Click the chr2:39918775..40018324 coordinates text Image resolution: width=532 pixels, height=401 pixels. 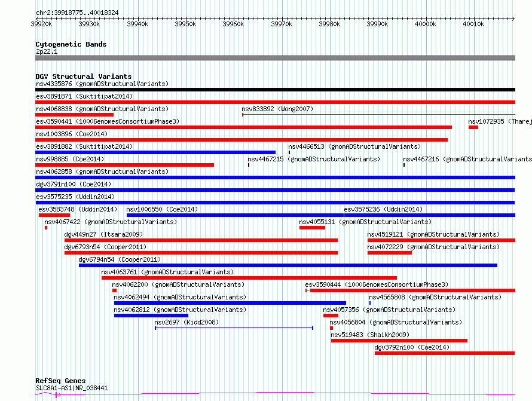(x=77, y=13)
